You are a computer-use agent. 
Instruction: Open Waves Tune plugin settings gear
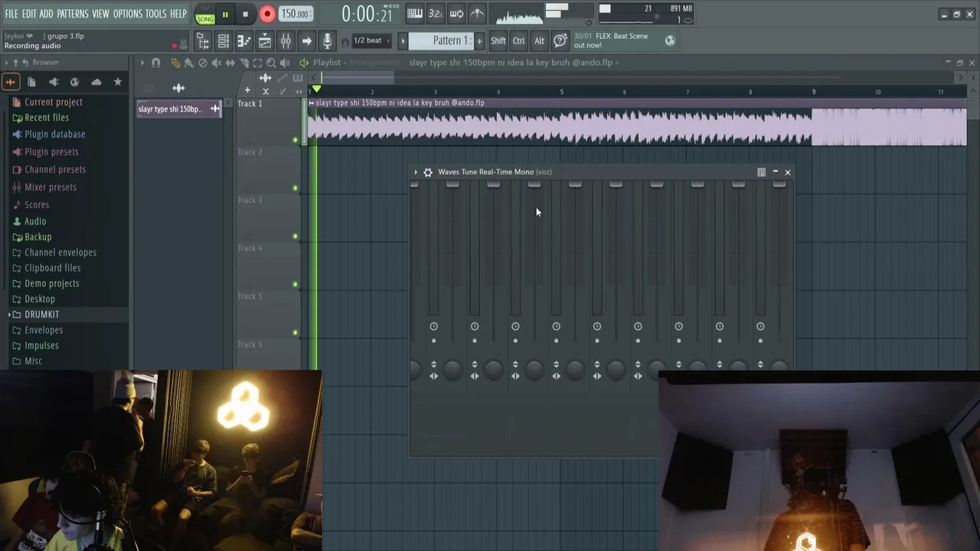point(428,172)
